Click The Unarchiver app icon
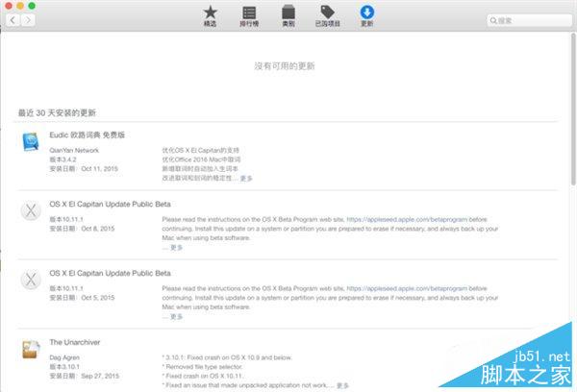Image resolution: width=577 pixels, height=392 pixels. (x=31, y=349)
